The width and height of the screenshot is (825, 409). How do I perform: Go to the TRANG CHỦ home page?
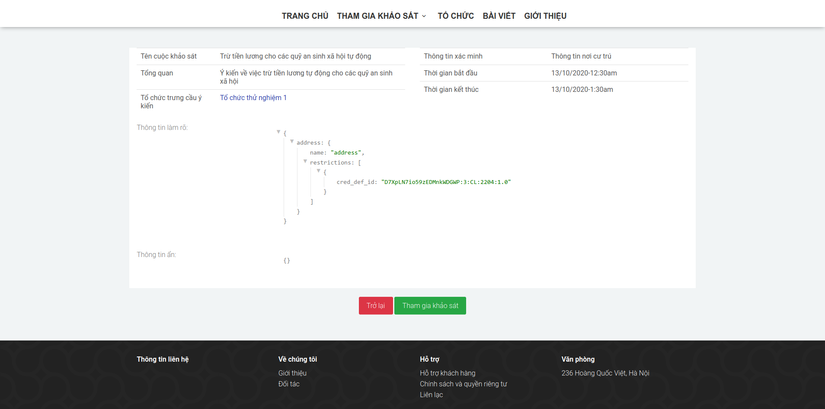click(305, 16)
